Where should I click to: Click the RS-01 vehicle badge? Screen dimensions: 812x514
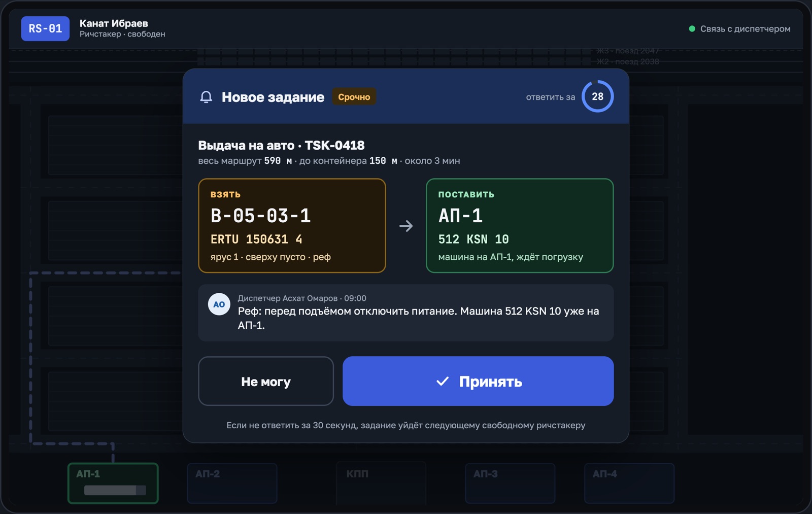[45, 28]
